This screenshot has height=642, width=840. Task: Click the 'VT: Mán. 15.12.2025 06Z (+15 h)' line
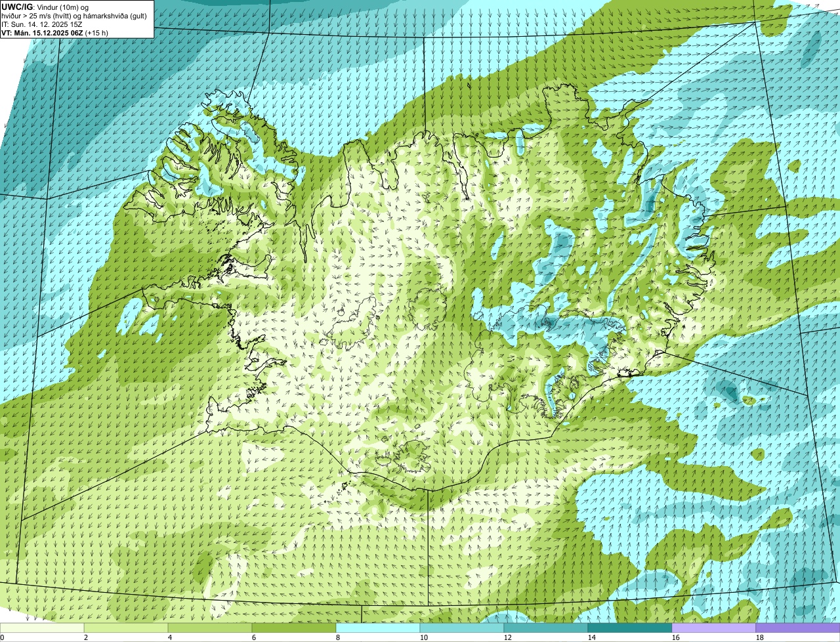(54, 32)
